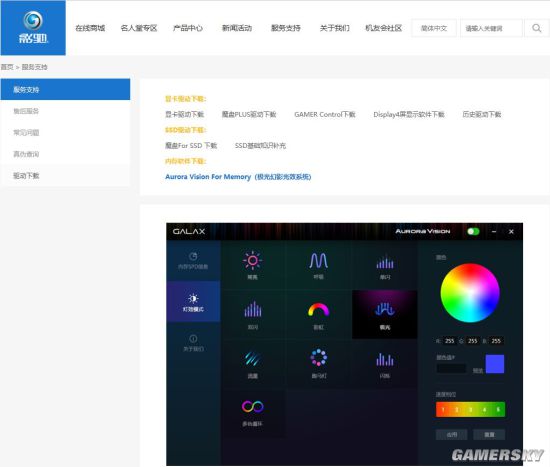Click the keyword search input field
The height and width of the screenshot is (467, 550).
point(491,28)
